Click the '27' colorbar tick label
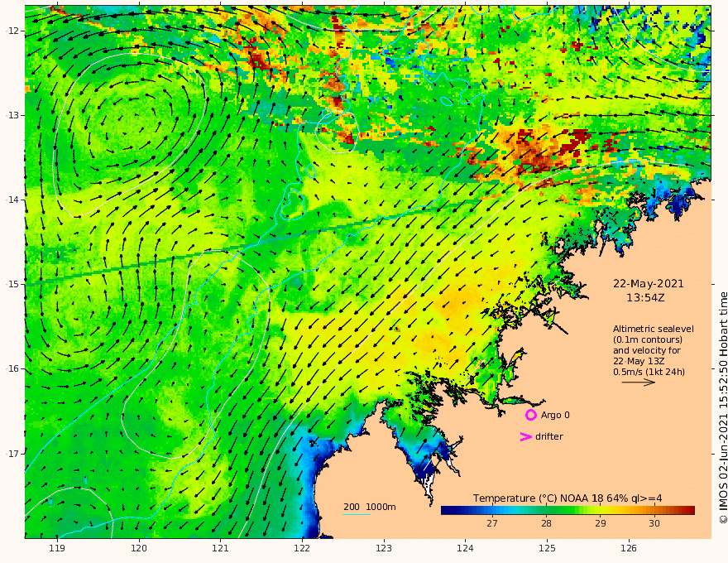The image size is (728, 563). [x=492, y=523]
